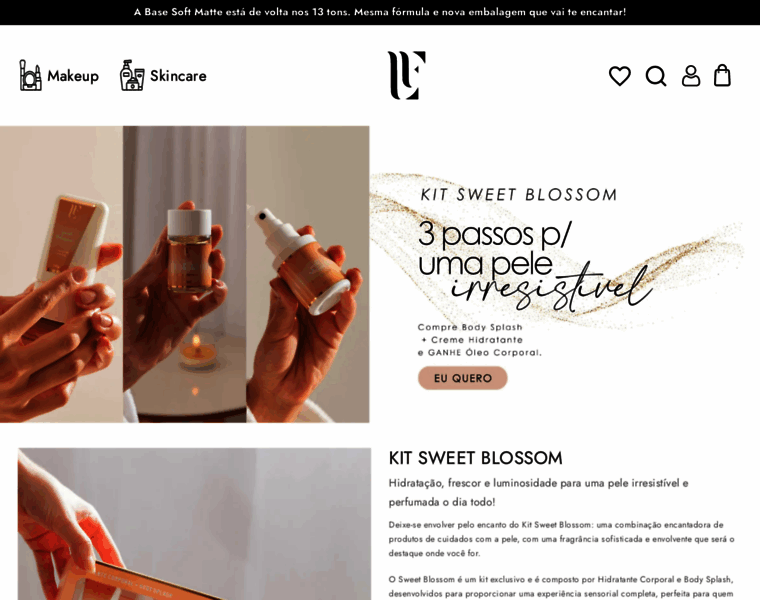Viewport: 760px width, 600px height.
Task: Click the KIT SWEET BLOSSOM heading
Action: pyautogui.click(x=475, y=458)
